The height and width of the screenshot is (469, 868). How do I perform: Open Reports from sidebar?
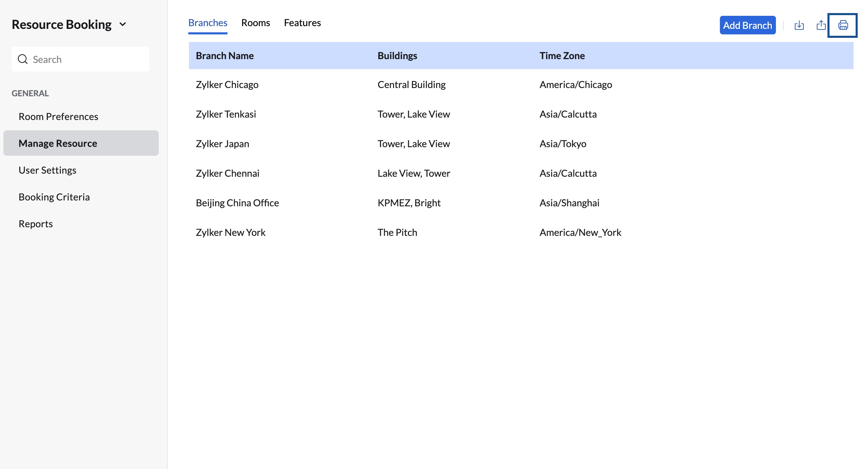[36, 224]
